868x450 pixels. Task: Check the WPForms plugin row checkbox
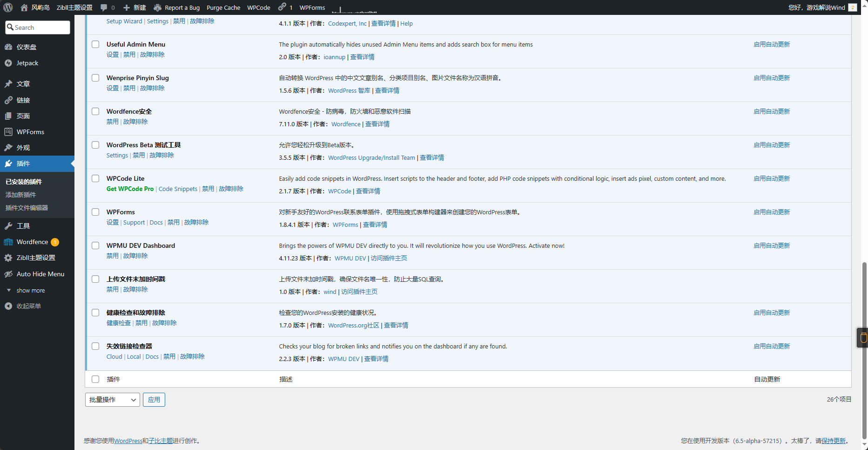(95, 212)
